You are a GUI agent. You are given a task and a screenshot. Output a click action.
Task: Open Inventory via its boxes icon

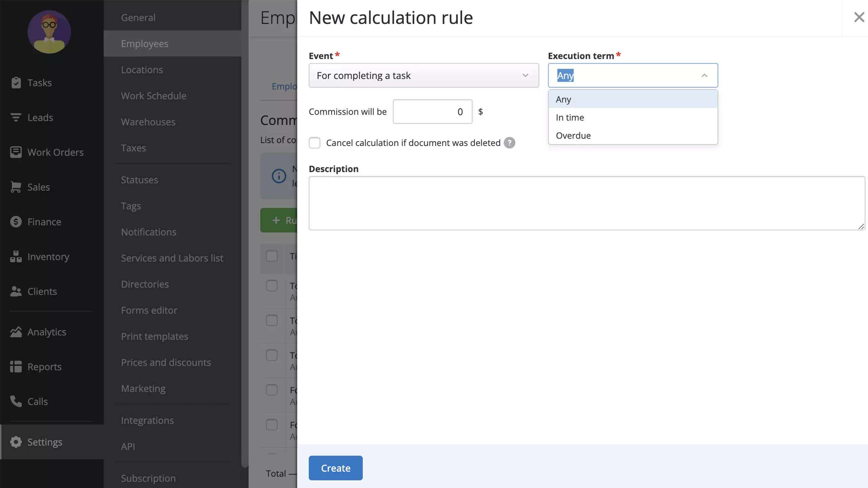pos(16,257)
